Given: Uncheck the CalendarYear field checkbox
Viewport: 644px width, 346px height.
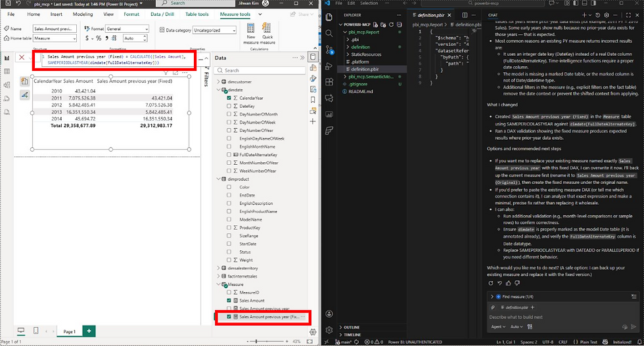Looking at the screenshot, I should point(229,98).
